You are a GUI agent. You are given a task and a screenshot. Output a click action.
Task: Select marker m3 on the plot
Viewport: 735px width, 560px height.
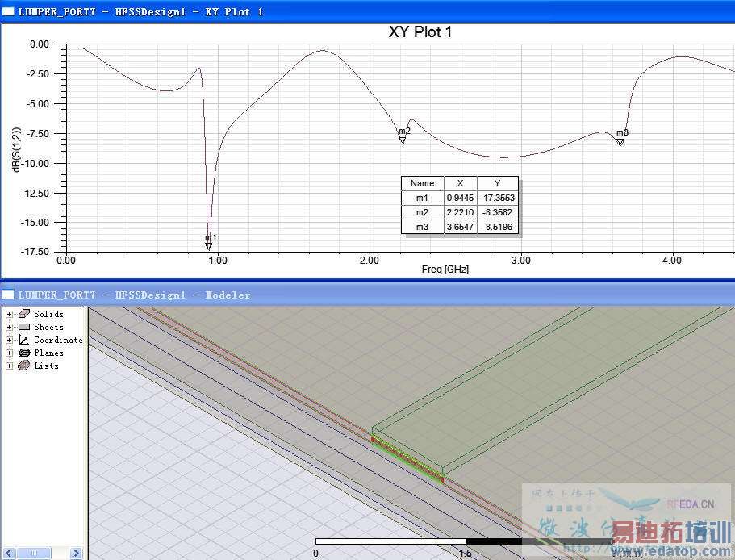pyautogui.click(x=620, y=140)
